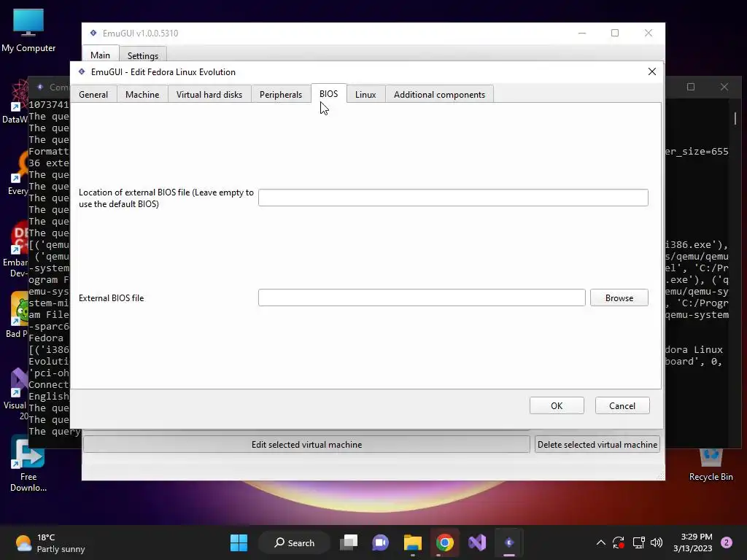The height and width of the screenshot is (560, 747).
Task: Go to the Peripherals tab
Action: (x=281, y=94)
